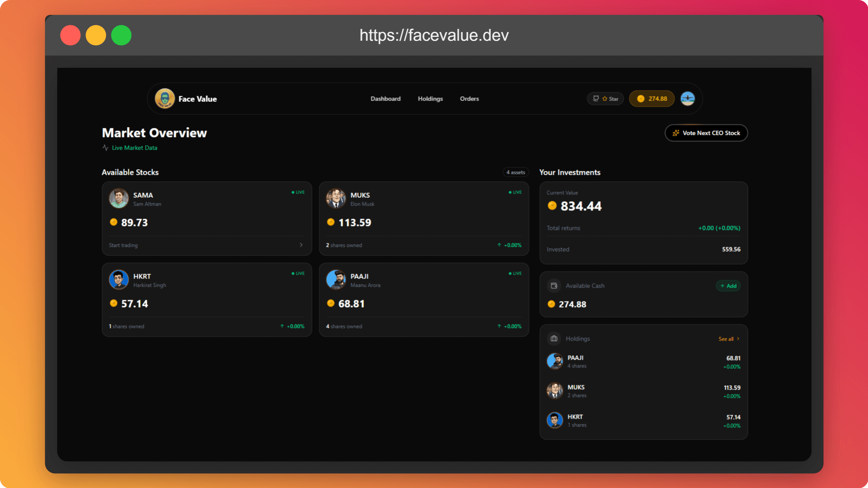Star the repository using the Star button
868x488 pixels.
(x=605, y=98)
